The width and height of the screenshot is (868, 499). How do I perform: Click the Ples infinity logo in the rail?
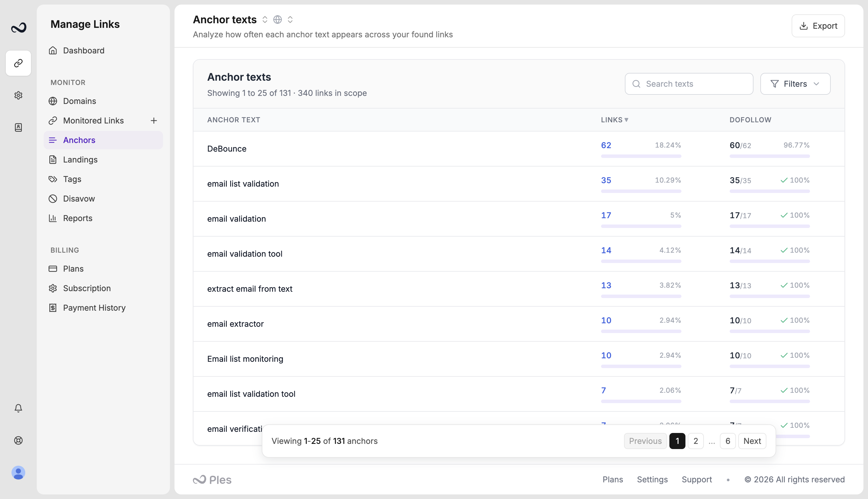coord(18,27)
